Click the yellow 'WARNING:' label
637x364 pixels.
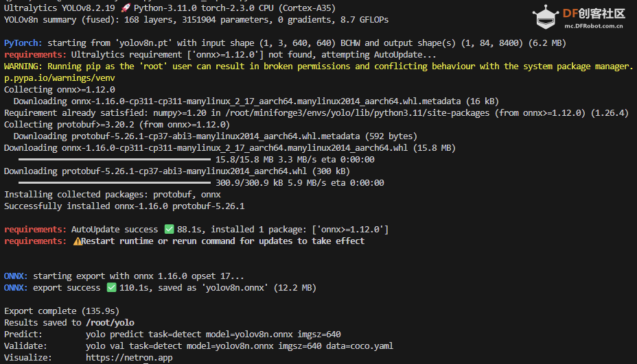click(23, 66)
